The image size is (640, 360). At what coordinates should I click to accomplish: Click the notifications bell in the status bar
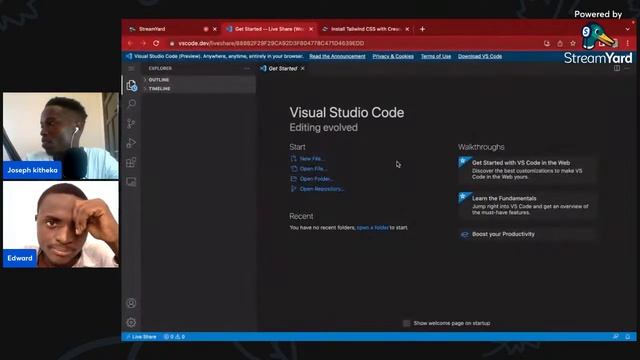coord(628,337)
